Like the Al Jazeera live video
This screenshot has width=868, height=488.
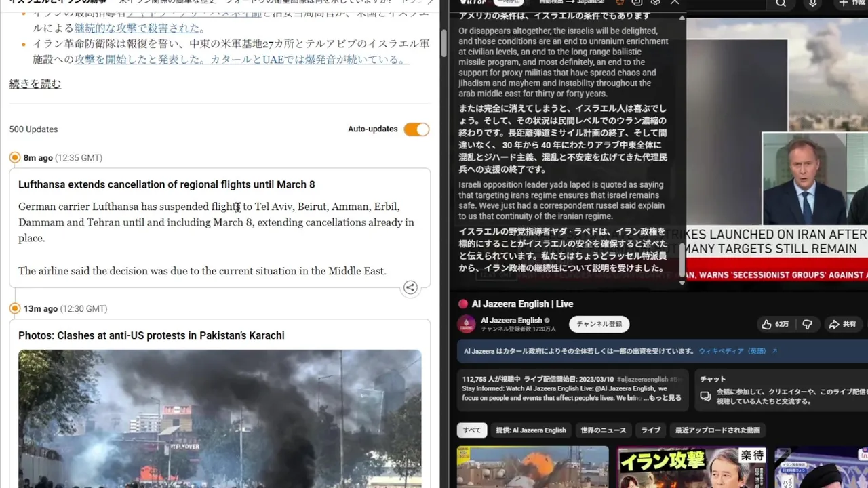(x=774, y=325)
